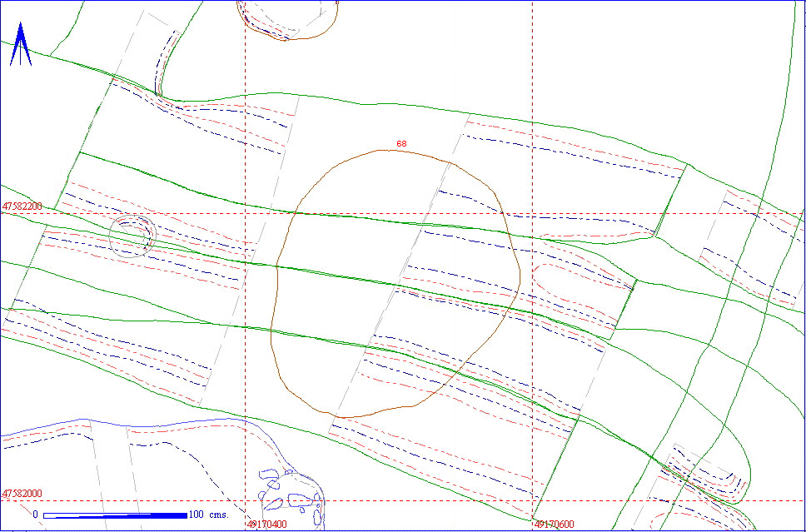Click the grid label 49170600

point(555,525)
